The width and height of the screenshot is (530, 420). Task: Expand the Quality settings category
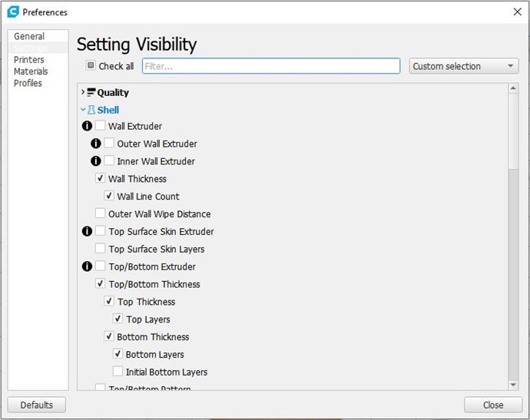pos(83,93)
